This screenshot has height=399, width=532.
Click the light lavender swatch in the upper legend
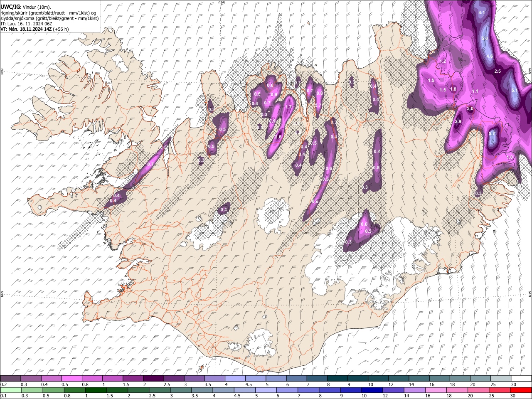point(235,379)
